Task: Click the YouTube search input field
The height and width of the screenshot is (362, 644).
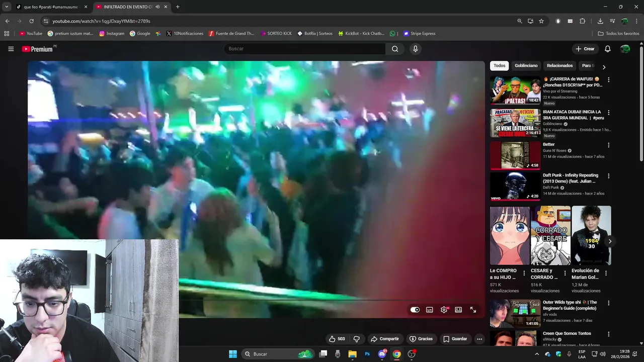Action: 305,49
